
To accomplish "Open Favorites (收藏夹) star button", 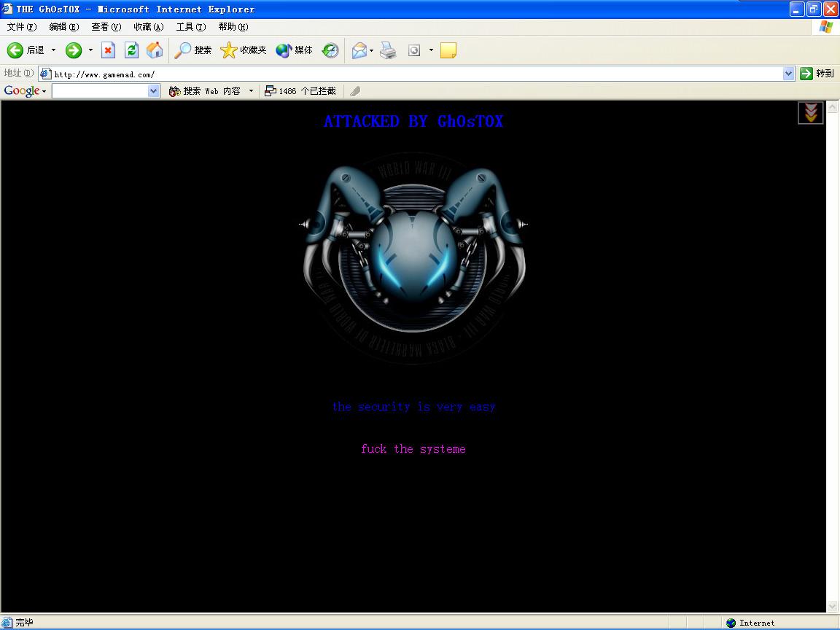I will coord(244,50).
